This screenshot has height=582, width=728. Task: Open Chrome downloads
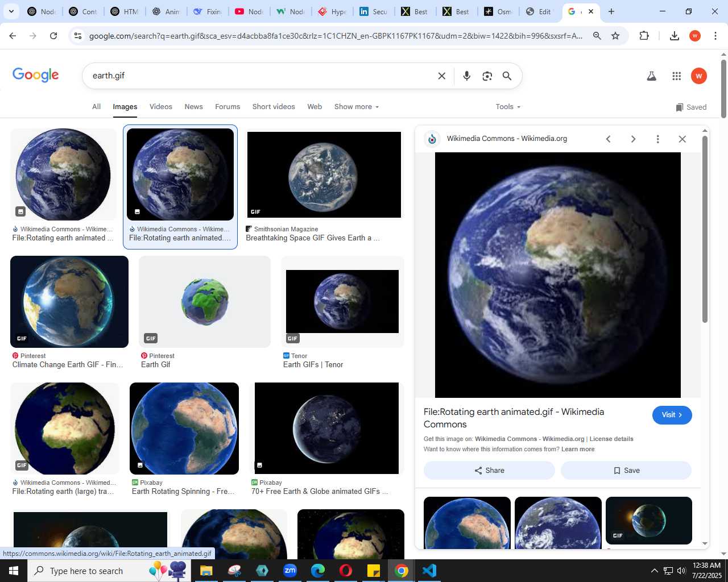(675, 36)
